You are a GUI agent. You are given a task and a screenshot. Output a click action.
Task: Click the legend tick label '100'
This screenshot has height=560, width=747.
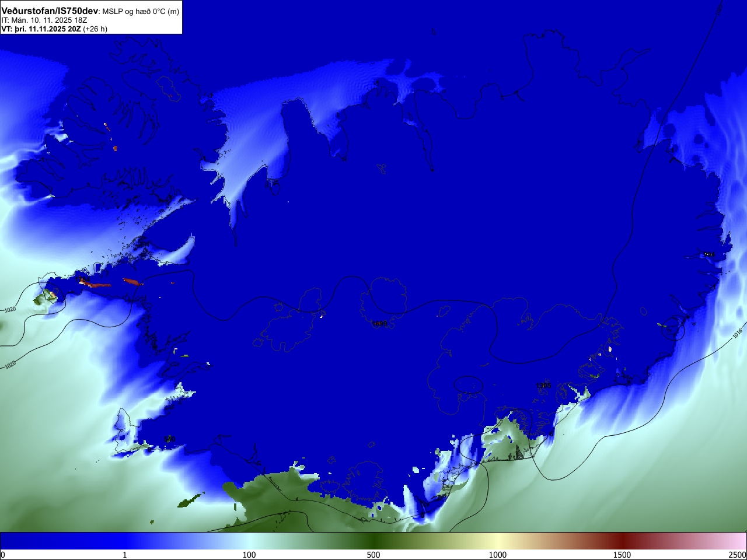click(249, 555)
